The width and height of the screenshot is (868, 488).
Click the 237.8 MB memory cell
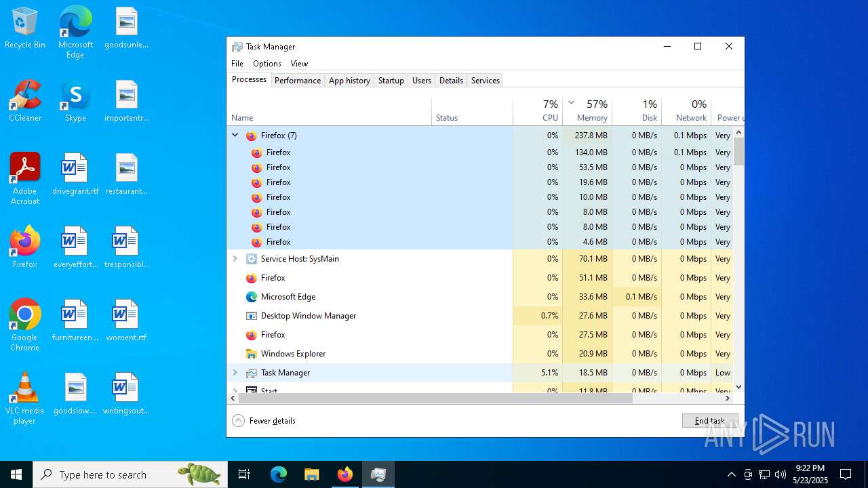(x=587, y=136)
